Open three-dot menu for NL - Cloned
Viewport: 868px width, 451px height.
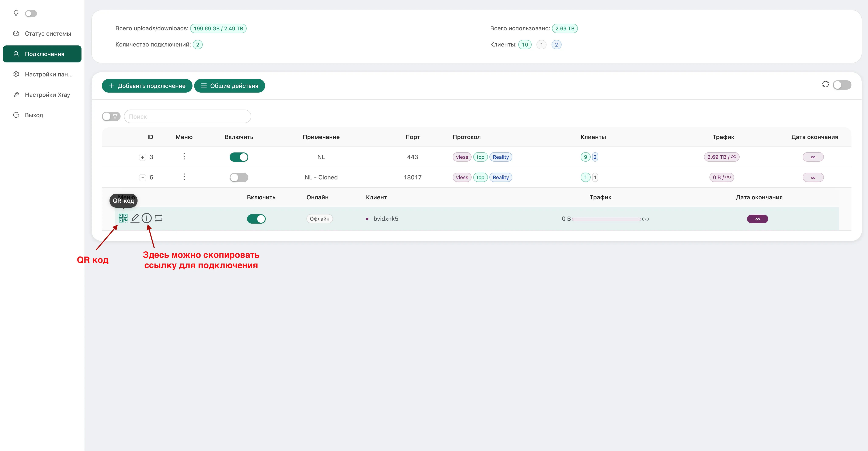[184, 177]
